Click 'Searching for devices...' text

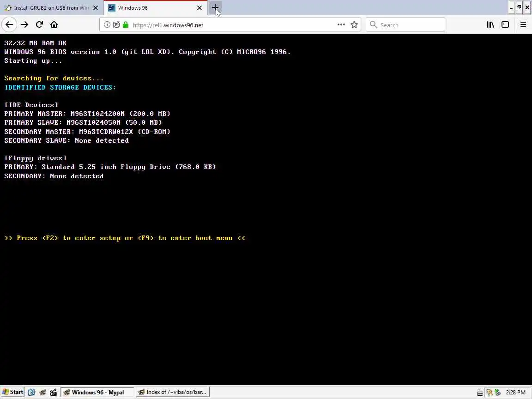pos(54,79)
